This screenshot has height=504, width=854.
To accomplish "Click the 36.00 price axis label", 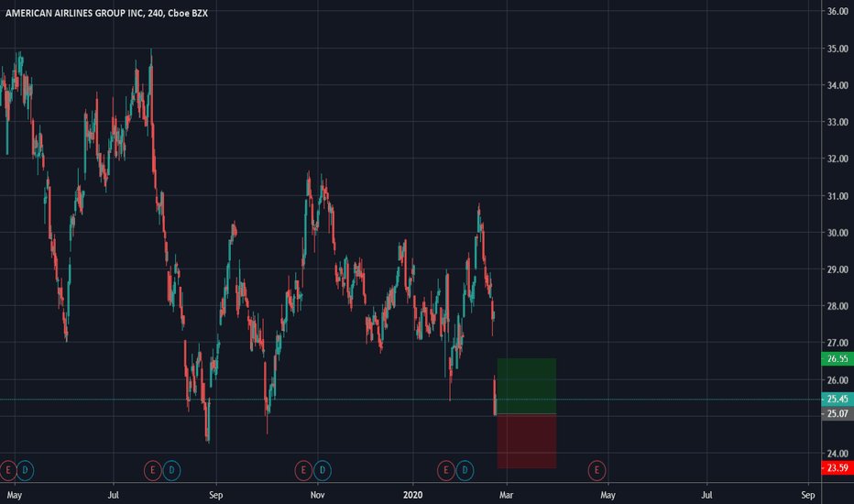I will (838, 11).
